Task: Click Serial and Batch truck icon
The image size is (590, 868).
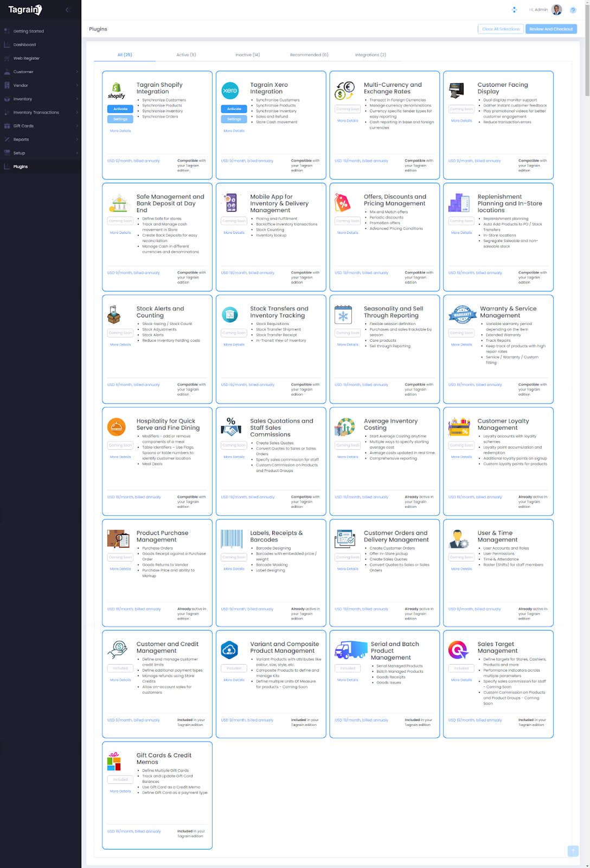Action: (351, 650)
